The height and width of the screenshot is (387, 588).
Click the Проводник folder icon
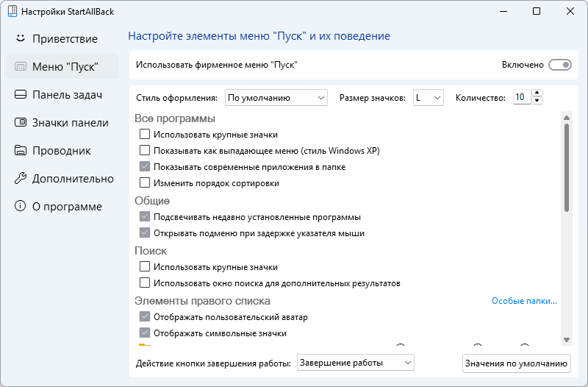pos(21,150)
